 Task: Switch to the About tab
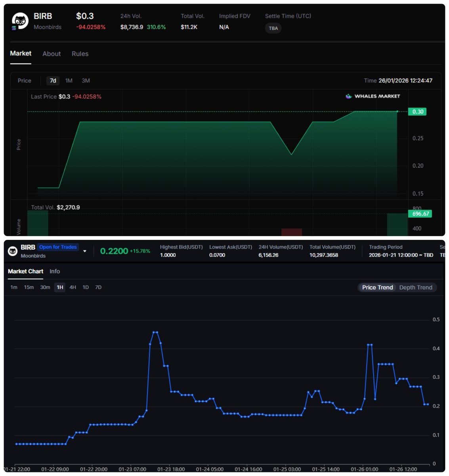51,54
